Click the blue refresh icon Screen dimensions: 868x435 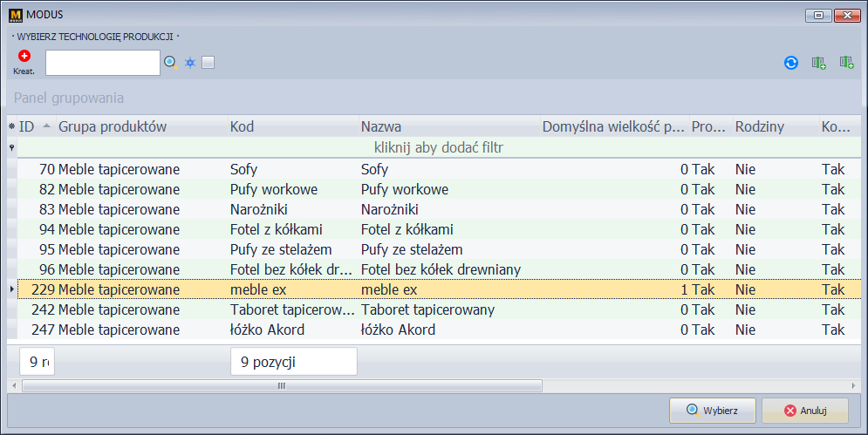pyautogui.click(x=791, y=63)
